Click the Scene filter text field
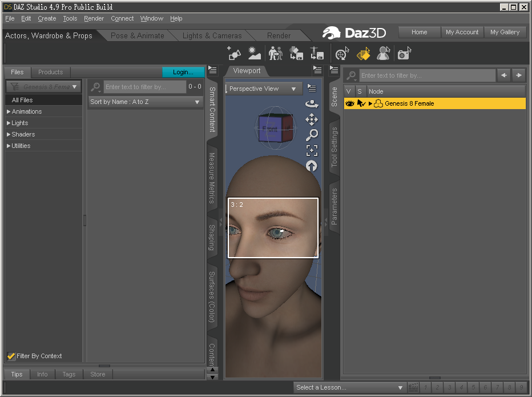Viewport: 532px width, 397px height. pos(427,75)
